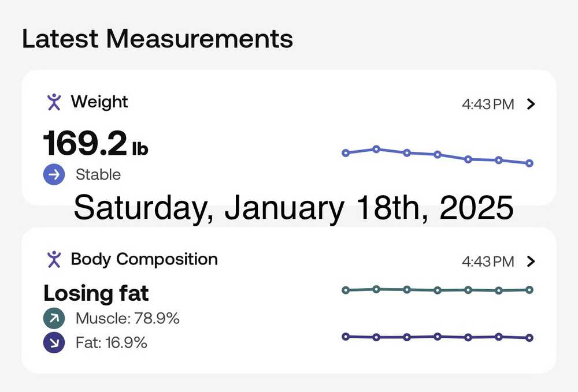Select the Fat: 16.9% reading
This screenshot has height=392, width=578.
point(111,343)
